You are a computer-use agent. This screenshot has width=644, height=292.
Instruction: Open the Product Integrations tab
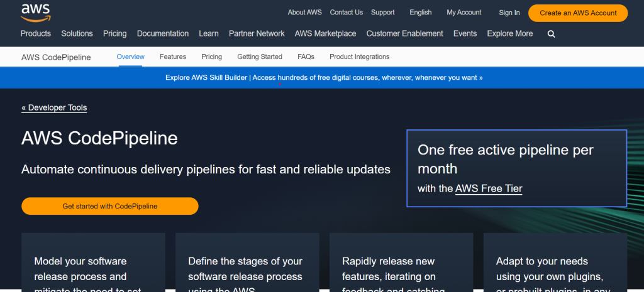click(359, 57)
